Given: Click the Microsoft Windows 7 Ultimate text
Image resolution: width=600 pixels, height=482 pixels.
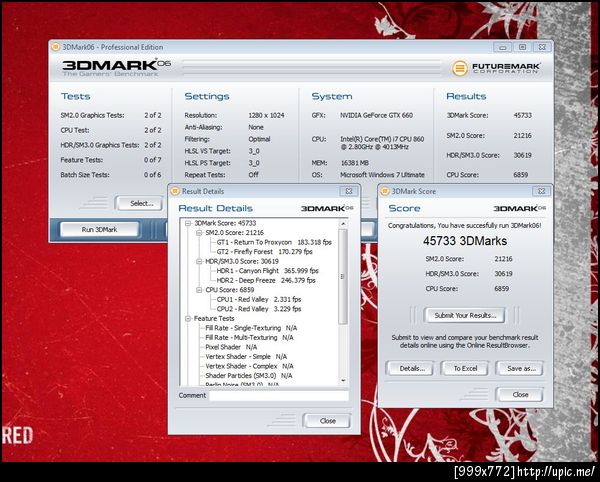Looking at the screenshot, I should (x=382, y=174).
